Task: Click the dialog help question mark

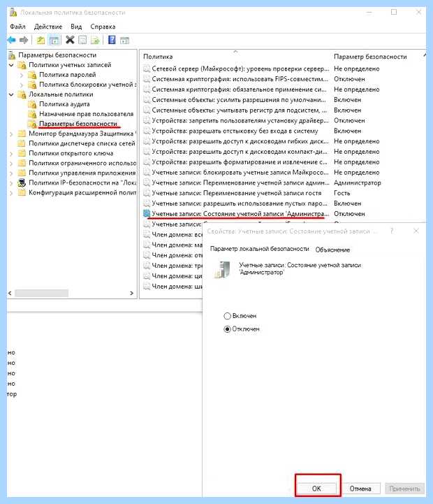Action: 392,231
